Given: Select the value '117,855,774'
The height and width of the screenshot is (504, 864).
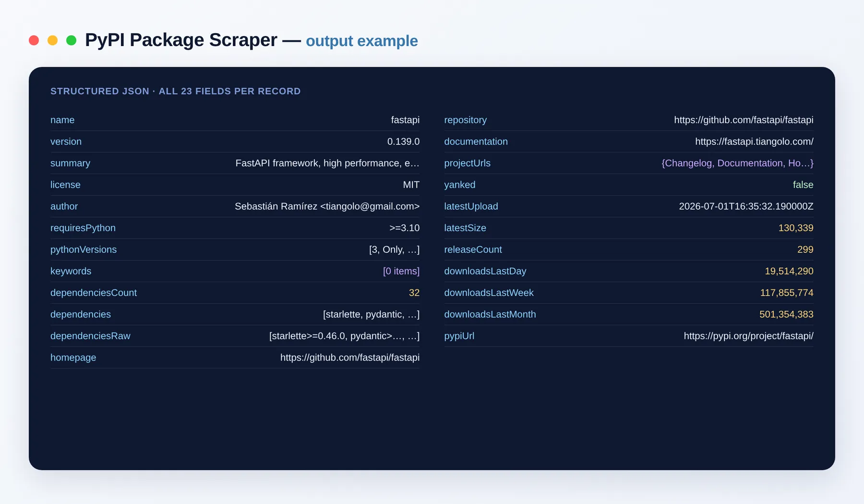Looking at the screenshot, I should tap(787, 293).
